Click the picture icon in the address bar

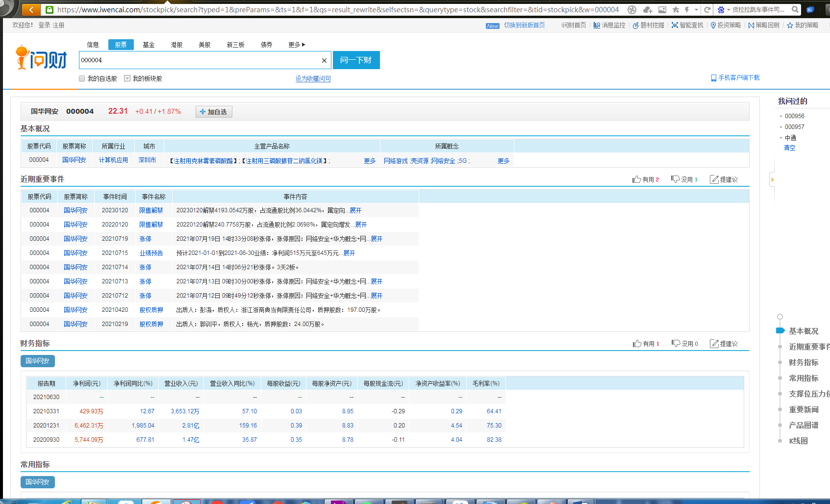coord(662,9)
